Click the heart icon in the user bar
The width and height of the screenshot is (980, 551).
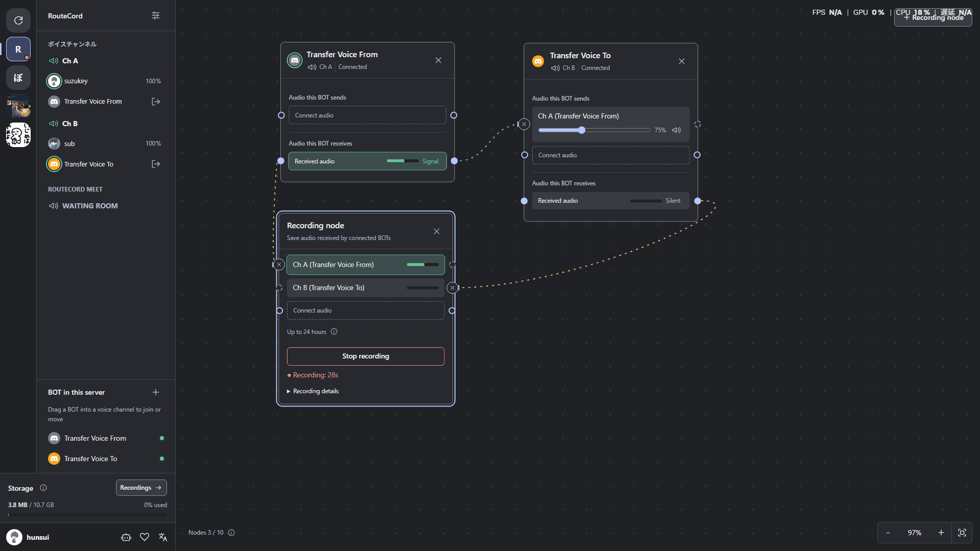coord(145,537)
